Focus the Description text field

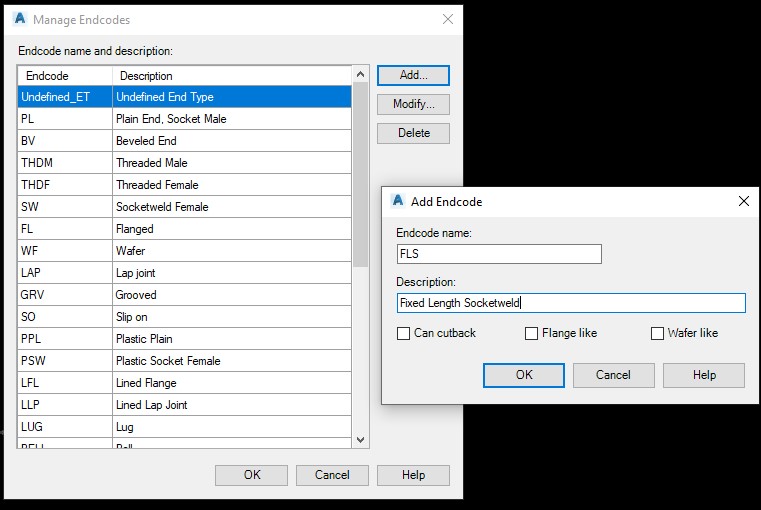(x=570, y=303)
